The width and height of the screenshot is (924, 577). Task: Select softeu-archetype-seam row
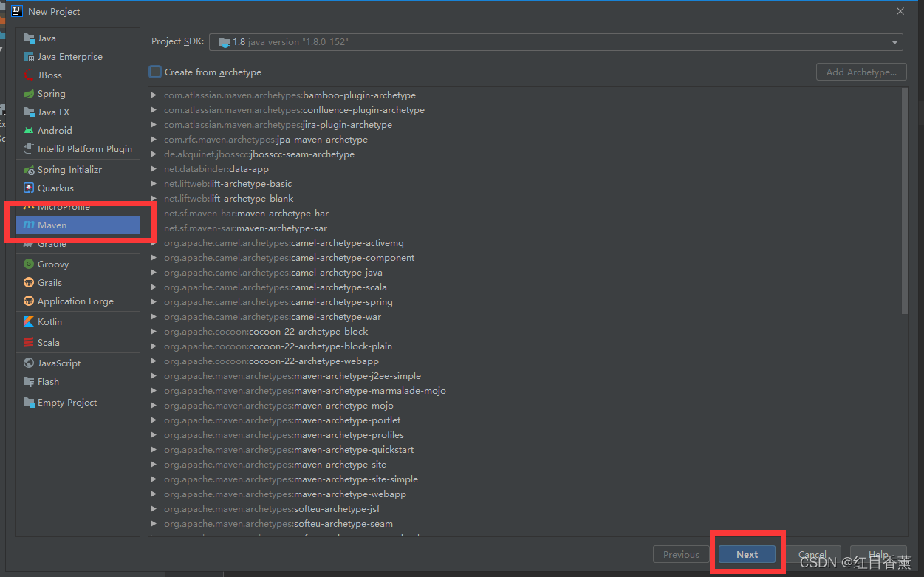[x=525, y=524]
